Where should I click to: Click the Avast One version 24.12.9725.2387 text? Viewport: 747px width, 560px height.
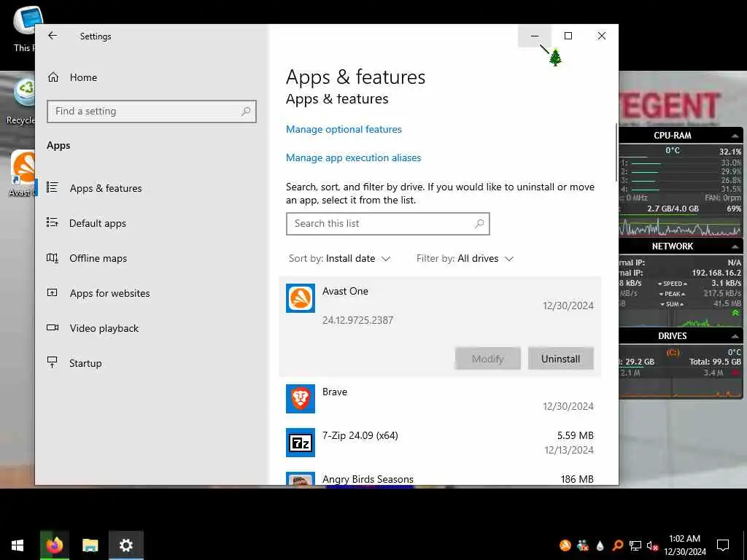point(357,320)
